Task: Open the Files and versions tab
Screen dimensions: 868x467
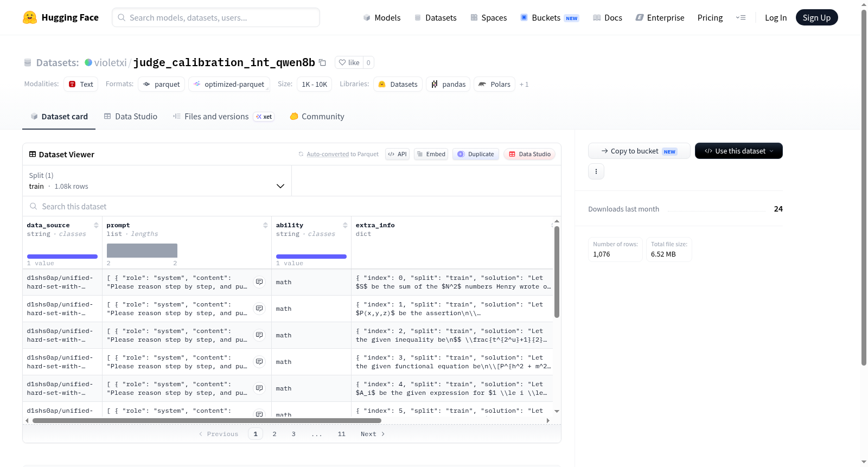Action: tap(224, 117)
